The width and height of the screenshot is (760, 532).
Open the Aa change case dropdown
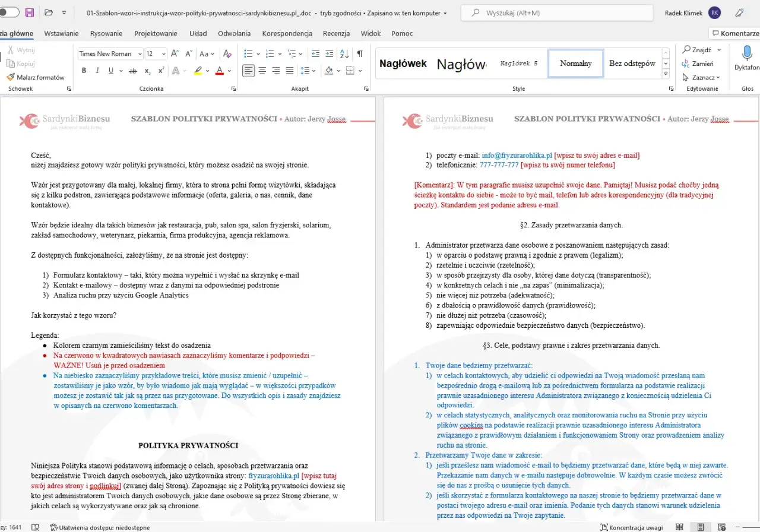click(x=207, y=53)
